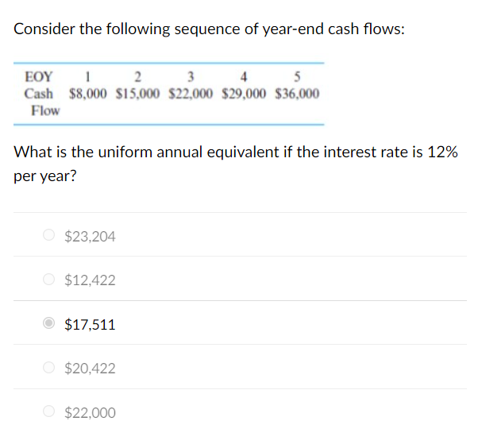Screen dimensions: 478x448
Task: Click the EOY row header
Action: pyautogui.click(x=39, y=76)
